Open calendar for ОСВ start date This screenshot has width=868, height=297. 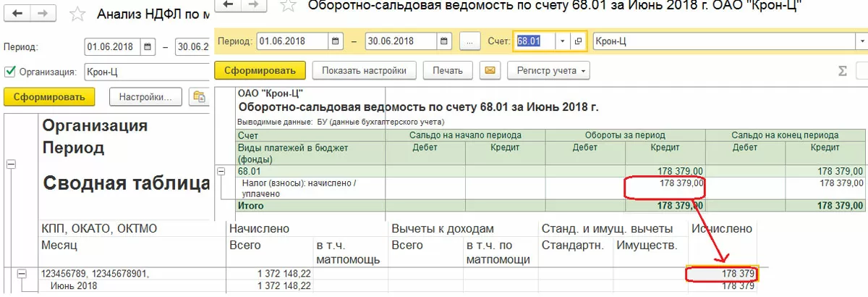coord(336,41)
